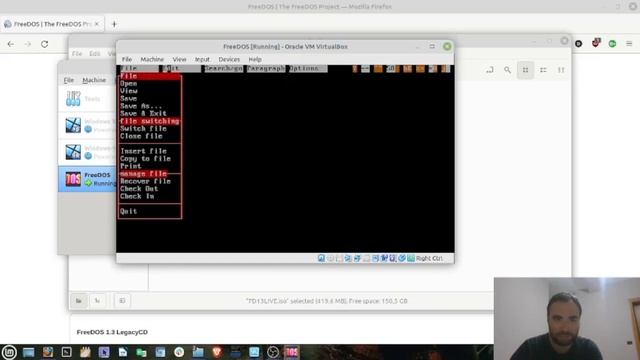Click the red shield extension icon in Firefox
This screenshot has height=360, width=640.
pos(596,42)
